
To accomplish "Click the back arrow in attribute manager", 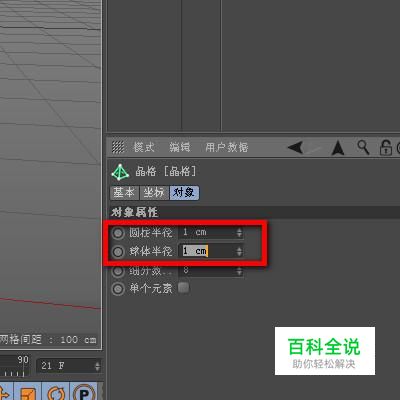I will tap(295, 147).
